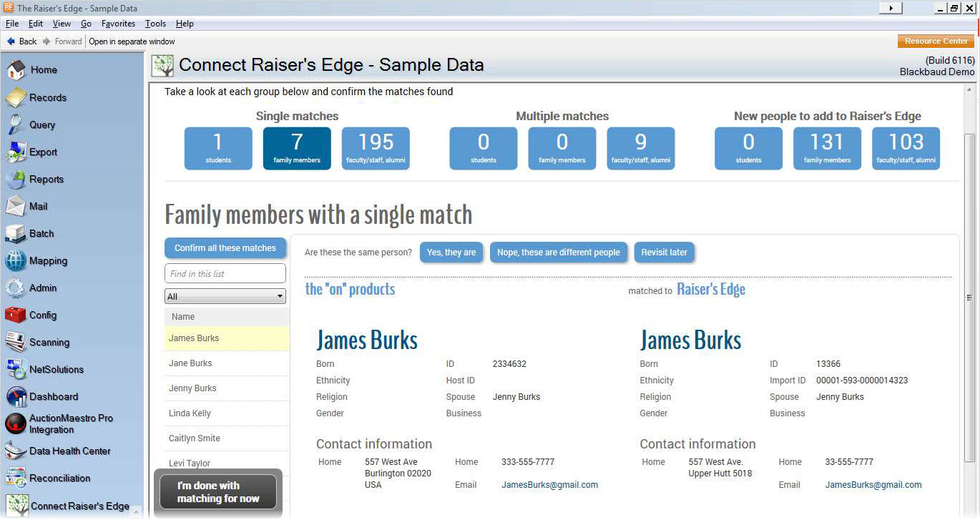Click the Forward arrow icon
980x520 pixels.
[46, 41]
